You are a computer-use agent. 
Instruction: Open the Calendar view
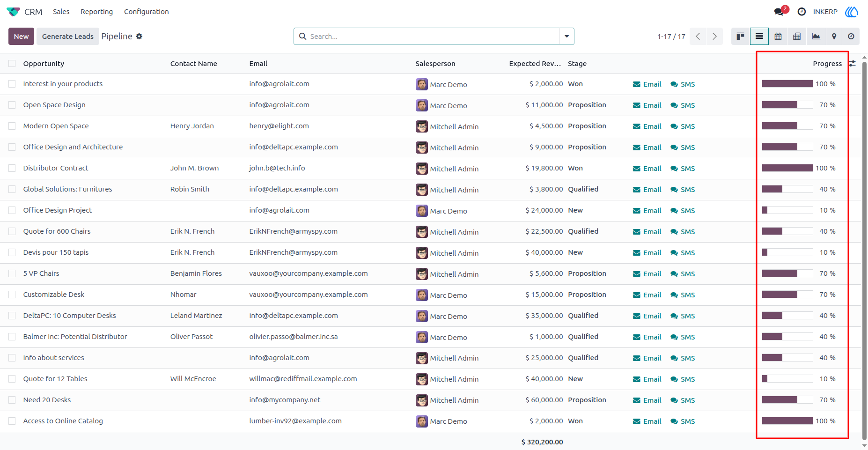coord(778,37)
